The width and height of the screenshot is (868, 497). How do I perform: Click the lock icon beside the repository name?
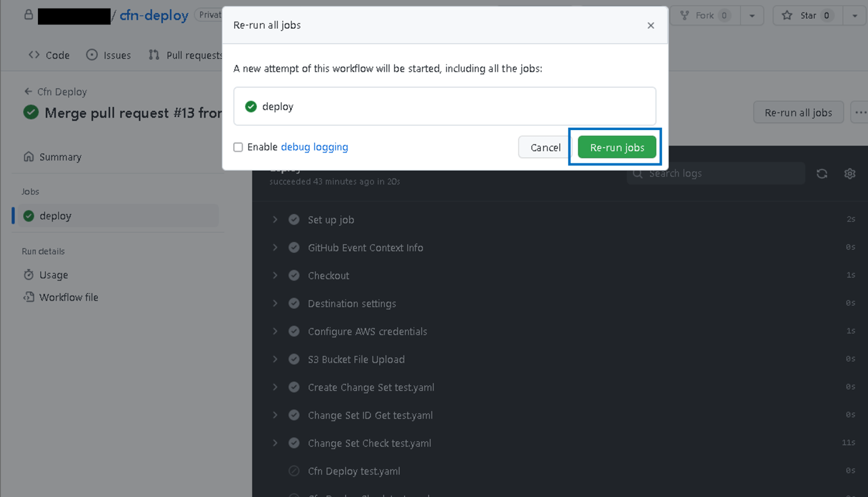point(28,15)
